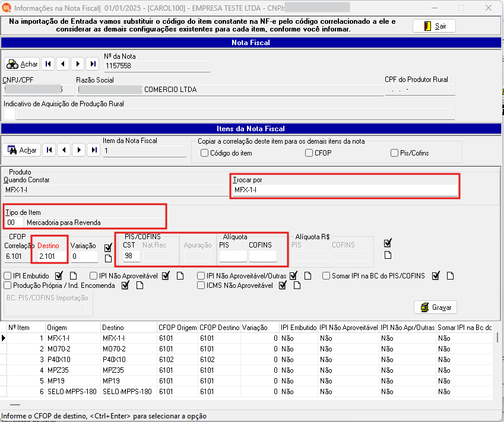Viewport: 504px width, 422px height.
Task: Go to next item of the nota
Action: [x=79, y=150]
